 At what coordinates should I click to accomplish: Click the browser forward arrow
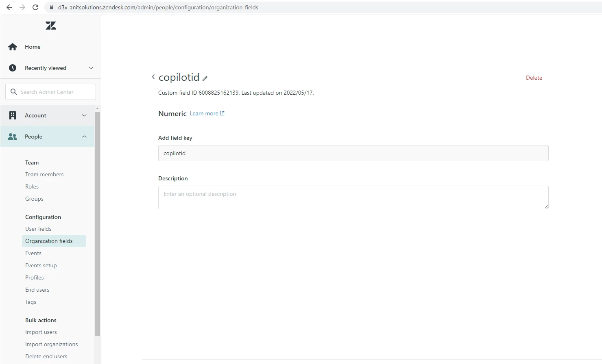click(22, 7)
